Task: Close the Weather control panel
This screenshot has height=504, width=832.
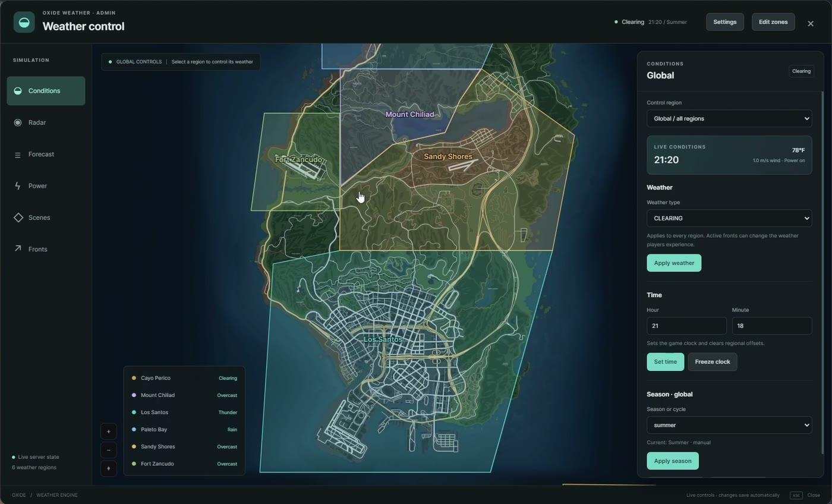Action: [x=811, y=23]
